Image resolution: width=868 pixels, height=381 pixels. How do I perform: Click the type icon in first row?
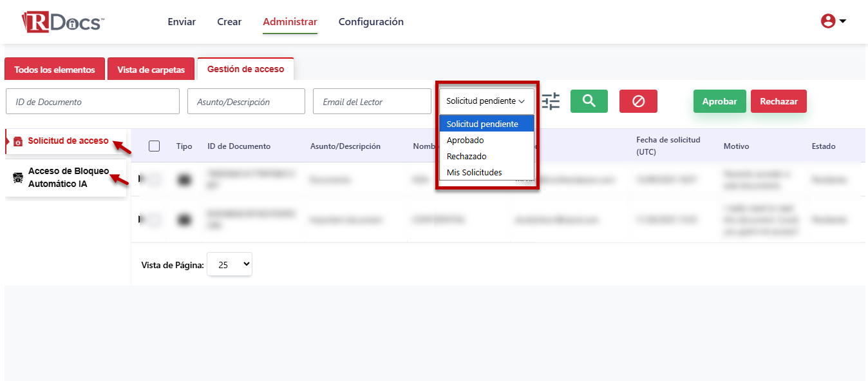(x=184, y=180)
